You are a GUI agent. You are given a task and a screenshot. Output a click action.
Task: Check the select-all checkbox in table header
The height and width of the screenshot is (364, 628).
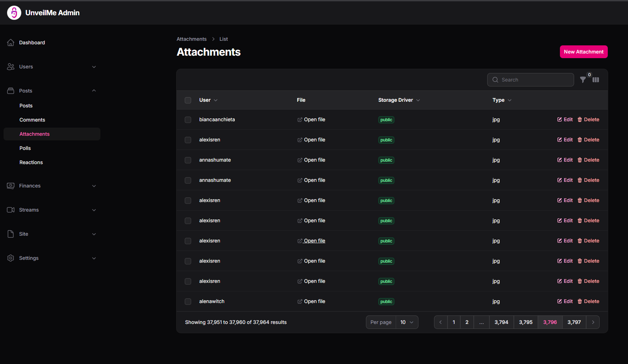click(x=188, y=100)
